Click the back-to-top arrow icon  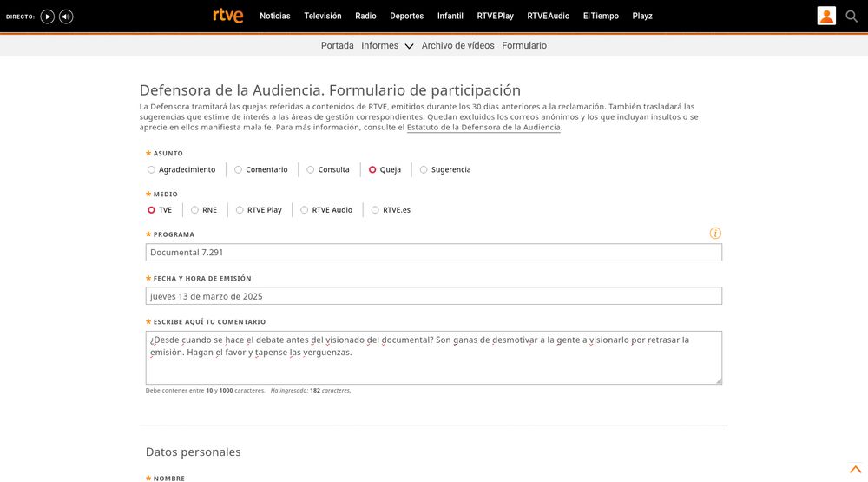(x=855, y=469)
